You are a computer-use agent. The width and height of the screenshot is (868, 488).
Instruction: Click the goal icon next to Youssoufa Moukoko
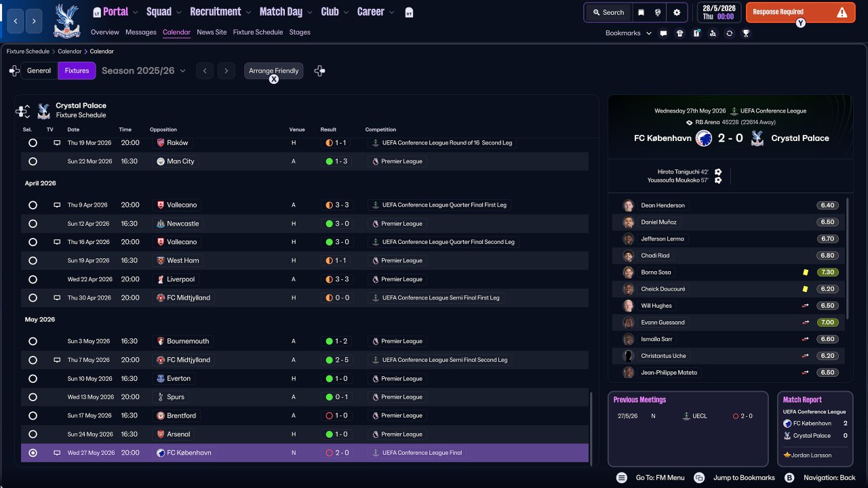pos(718,180)
